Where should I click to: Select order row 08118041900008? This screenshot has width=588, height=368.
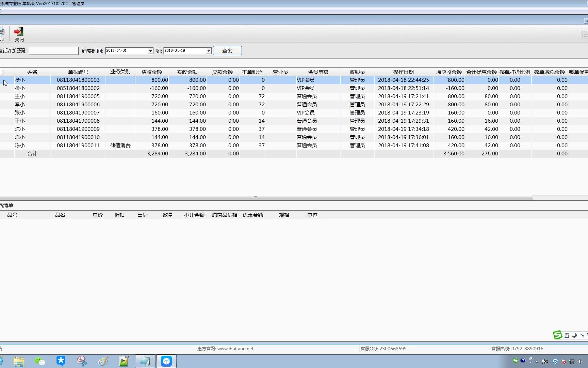(x=294, y=121)
